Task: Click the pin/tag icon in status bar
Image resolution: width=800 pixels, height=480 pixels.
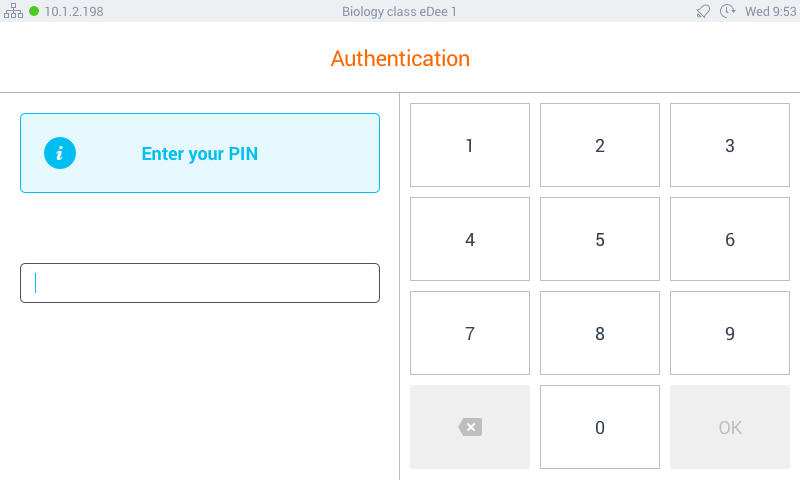Action: 703,11
